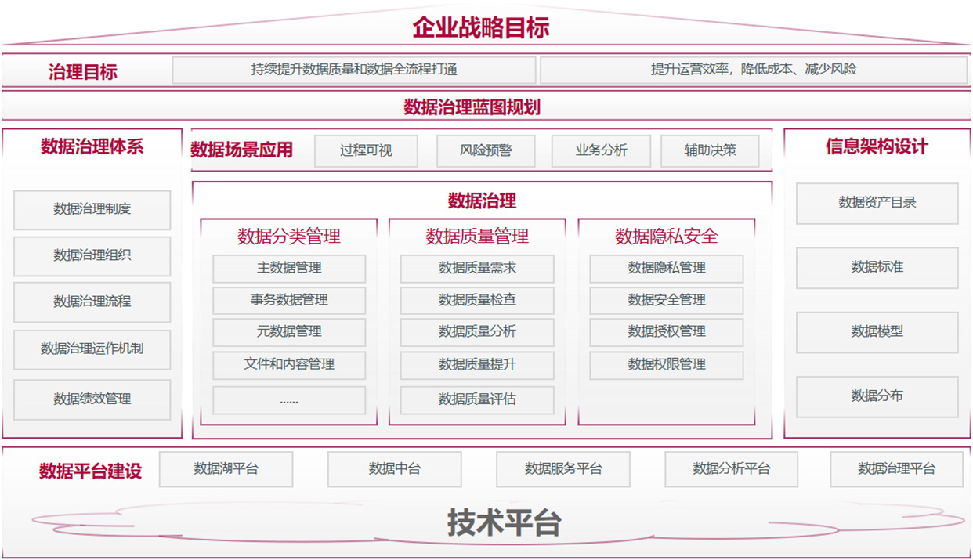Click 数据资产目录 under 信息架构设计
Image resolution: width=973 pixels, height=560 pixels.
pos(876,202)
